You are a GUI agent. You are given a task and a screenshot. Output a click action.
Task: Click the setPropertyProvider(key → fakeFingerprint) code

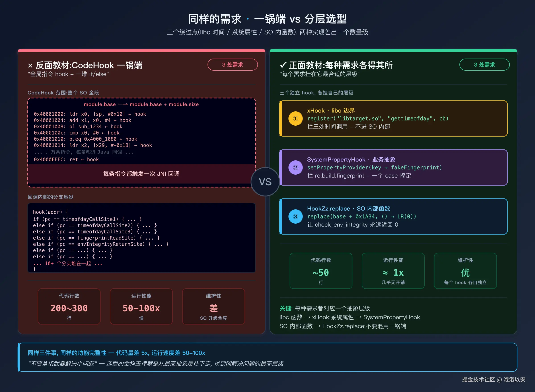[374, 167]
